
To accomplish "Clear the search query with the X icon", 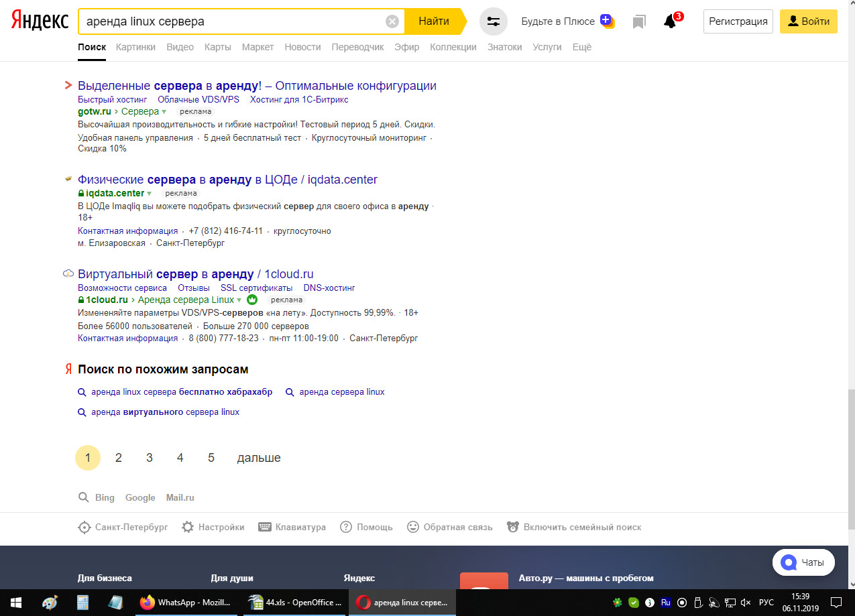I will [x=392, y=21].
